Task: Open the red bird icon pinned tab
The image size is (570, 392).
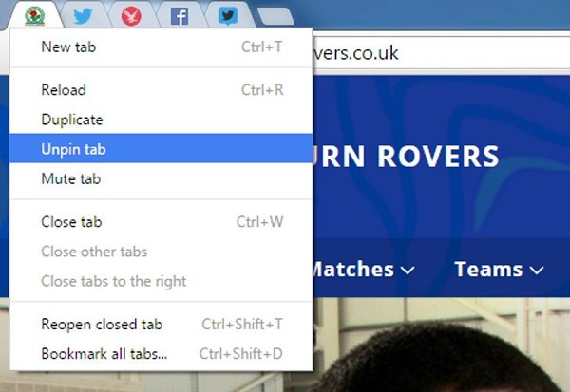Action: 131,17
